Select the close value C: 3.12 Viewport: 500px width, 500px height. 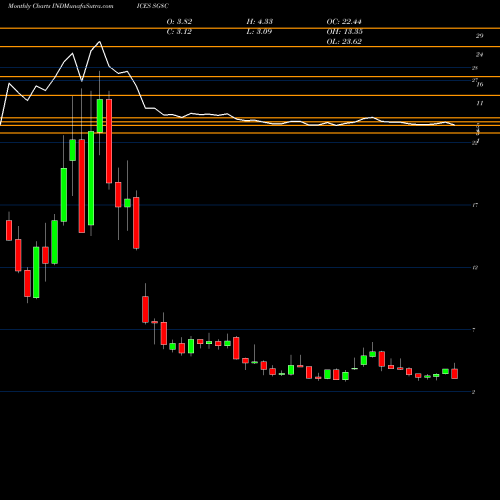click(x=179, y=32)
